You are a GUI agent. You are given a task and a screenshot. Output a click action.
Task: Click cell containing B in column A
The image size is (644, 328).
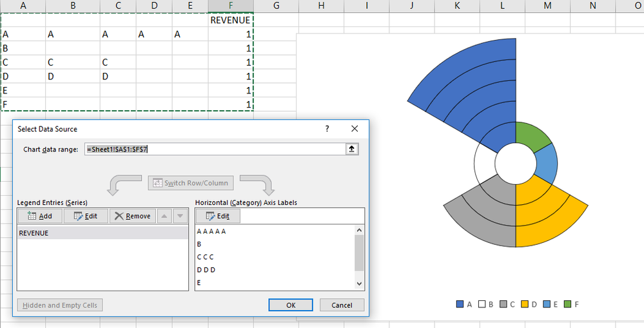[x=23, y=48]
